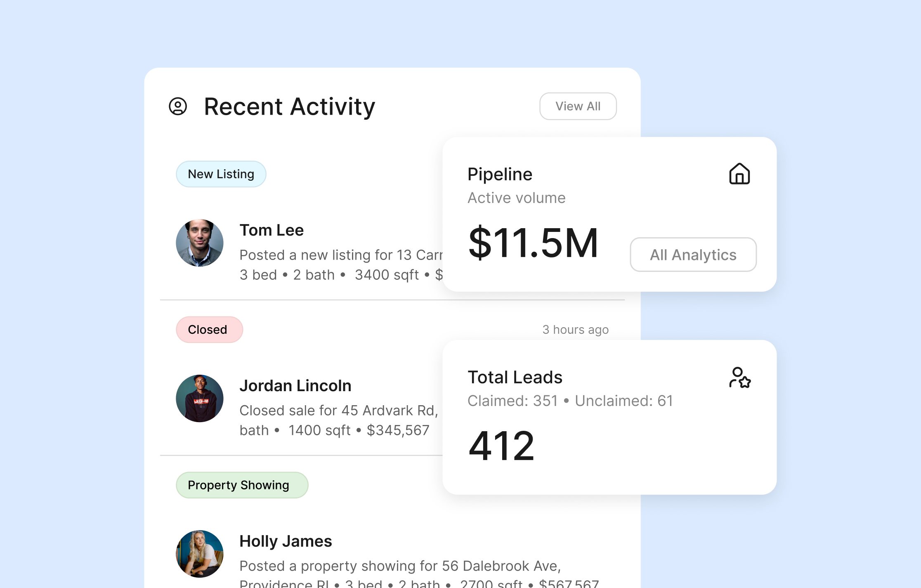Click Holly James's profile avatar
This screenshot has width=921, height=588.
200,554
